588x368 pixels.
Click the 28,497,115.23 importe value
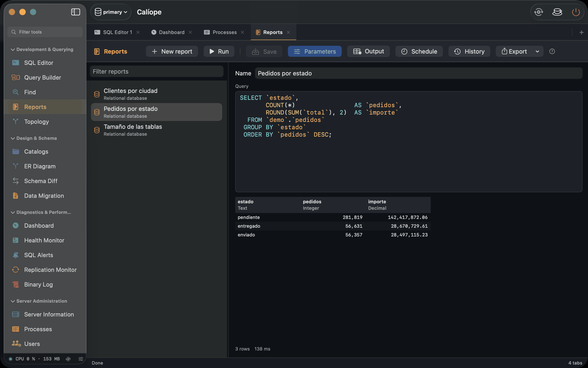[409, 235]
